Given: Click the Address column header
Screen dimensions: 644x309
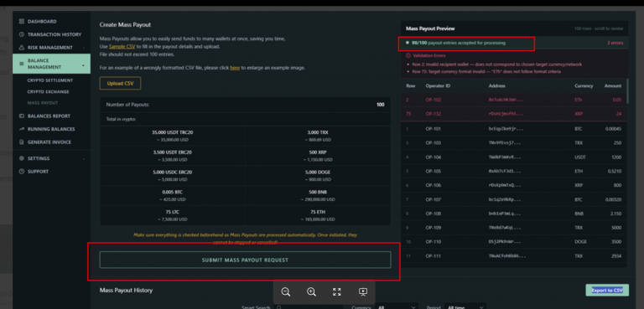Looking at the screenshot, I should [497, 86].
